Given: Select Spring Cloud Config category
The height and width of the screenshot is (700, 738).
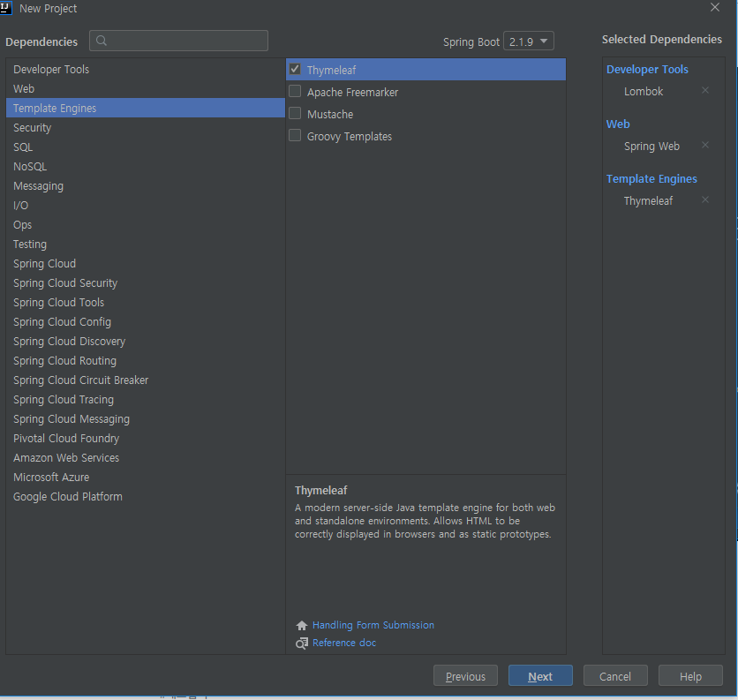Looking at the screenshot, I should pyautogui.click(x=146, y=321).
